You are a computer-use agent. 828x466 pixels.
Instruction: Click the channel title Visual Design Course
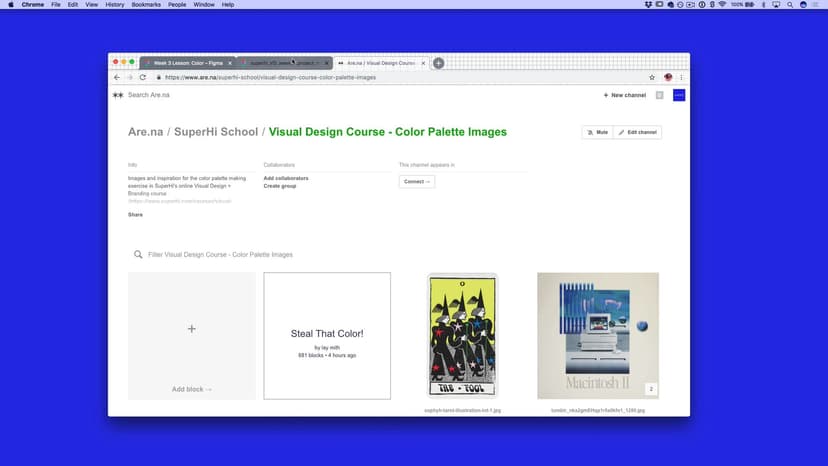pos(388,132)
